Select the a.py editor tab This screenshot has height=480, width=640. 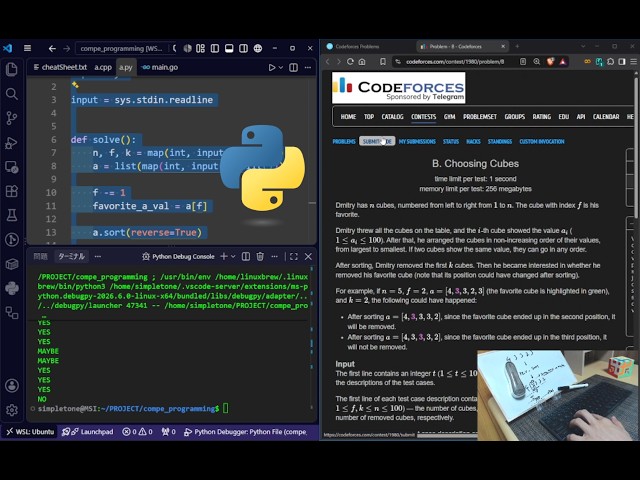125,67
